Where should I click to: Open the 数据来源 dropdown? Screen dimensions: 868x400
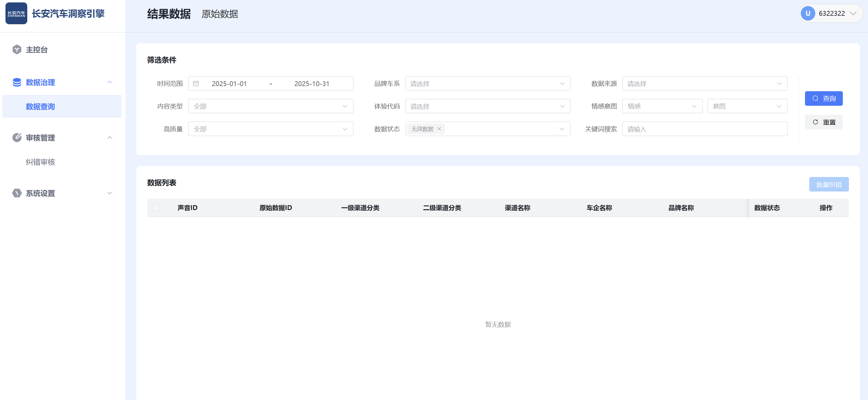705,83
